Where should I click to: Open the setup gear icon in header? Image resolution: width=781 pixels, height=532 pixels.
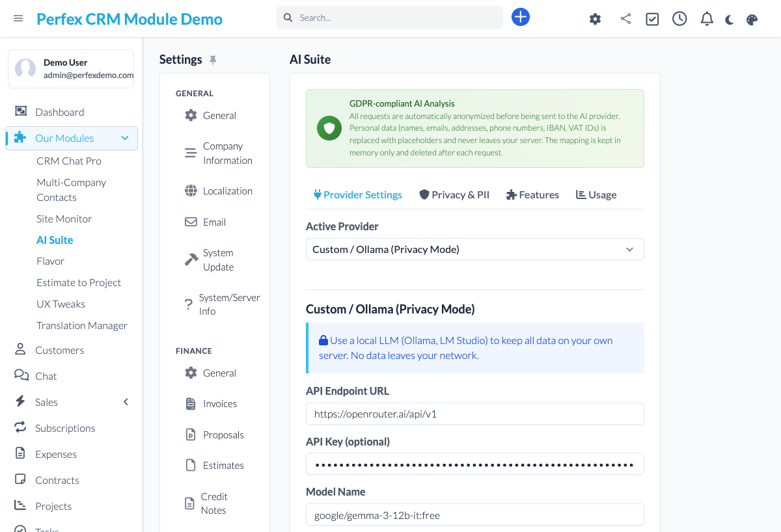[595, 19]
